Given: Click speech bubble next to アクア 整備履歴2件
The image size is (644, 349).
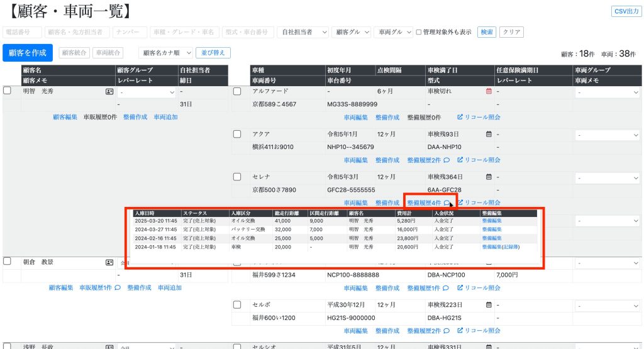Looking at the screenshot, I should tap(447, 160).
